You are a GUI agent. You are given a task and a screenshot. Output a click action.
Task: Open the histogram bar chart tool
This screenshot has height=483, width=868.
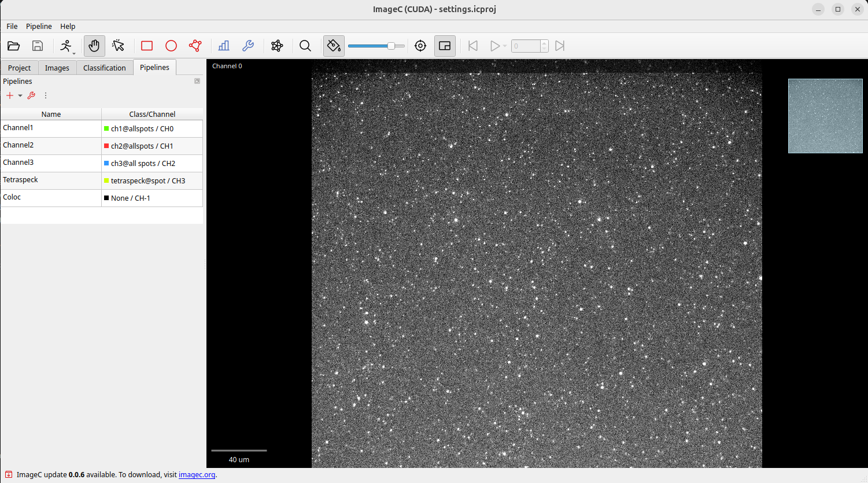[224, 46]
